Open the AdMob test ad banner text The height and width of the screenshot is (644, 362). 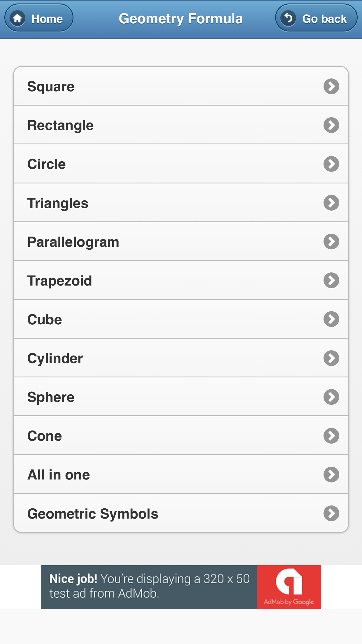[149, 586]
